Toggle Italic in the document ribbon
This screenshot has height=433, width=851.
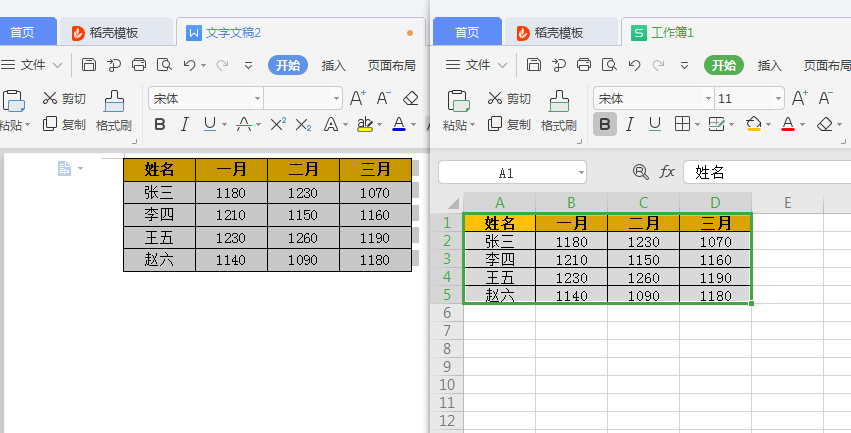[x=184, y=125]
